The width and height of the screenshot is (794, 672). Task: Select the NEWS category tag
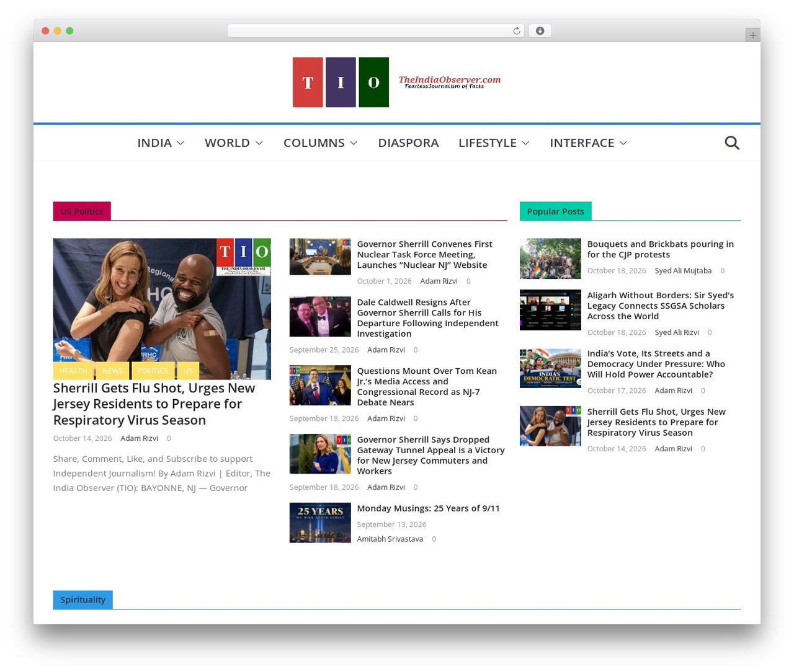point(112,371)
